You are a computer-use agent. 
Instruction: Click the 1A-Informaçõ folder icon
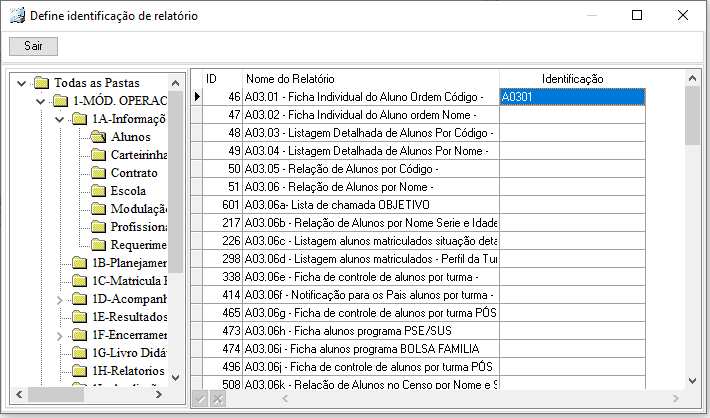(80, 119)
